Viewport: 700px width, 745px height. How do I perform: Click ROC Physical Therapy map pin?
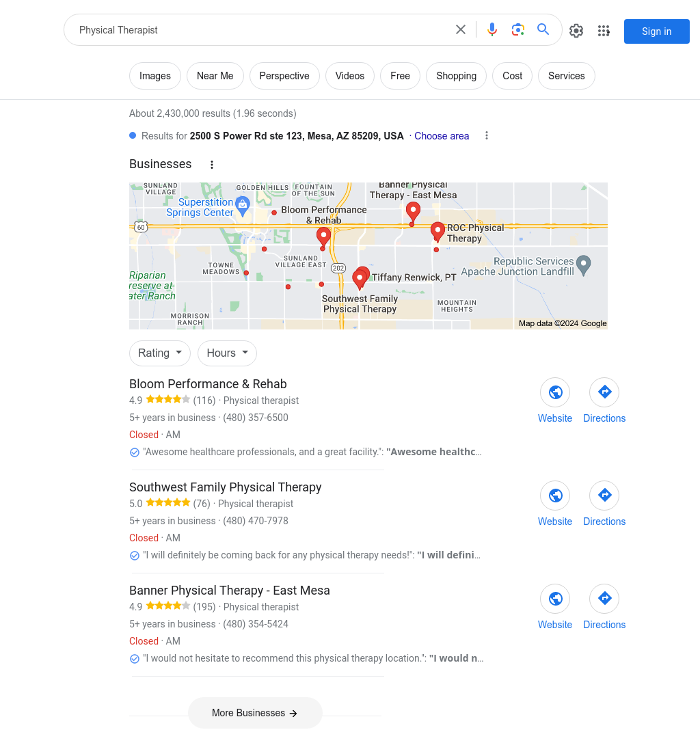(x=437, y=232)
